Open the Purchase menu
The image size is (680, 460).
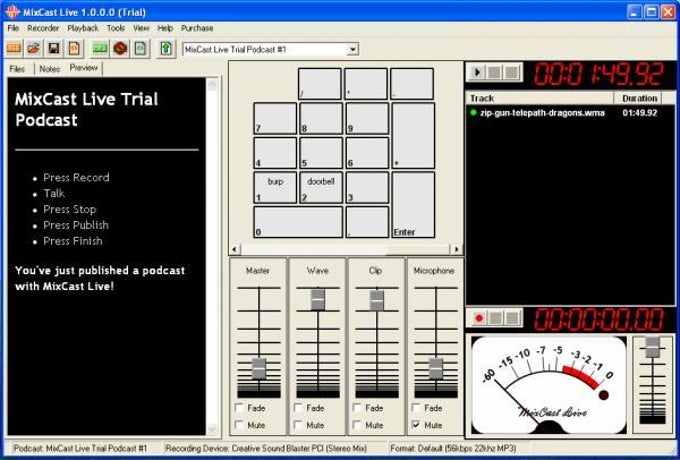tap(197, 28)
